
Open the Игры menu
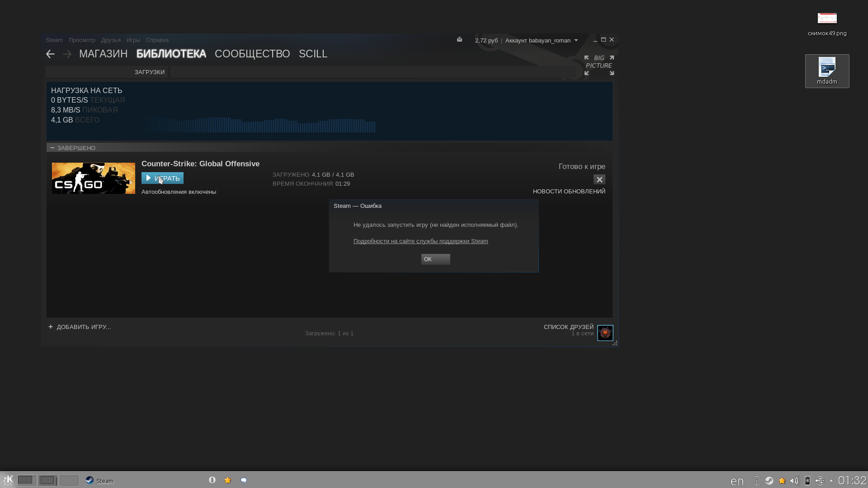[x=133, y=40]
